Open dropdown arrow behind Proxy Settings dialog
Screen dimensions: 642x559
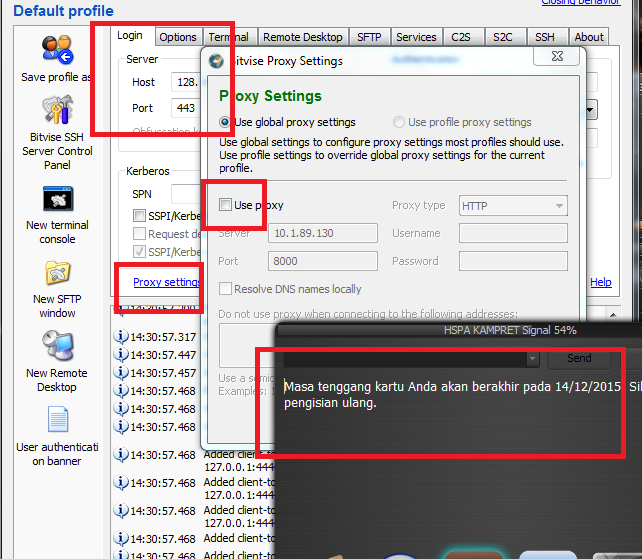click(591, 110)
